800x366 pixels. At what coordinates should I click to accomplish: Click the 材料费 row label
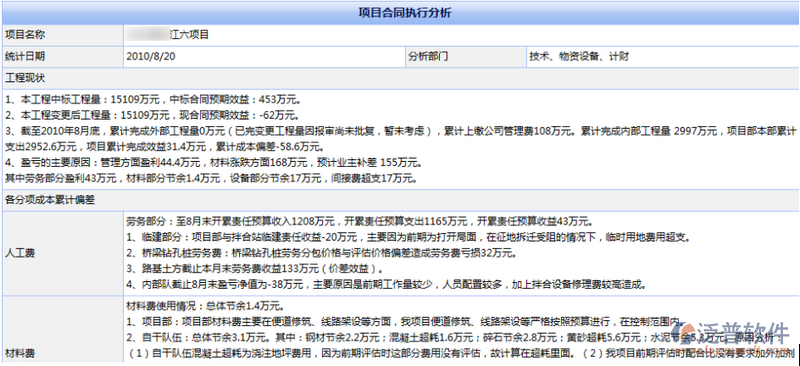pos(62,352)
